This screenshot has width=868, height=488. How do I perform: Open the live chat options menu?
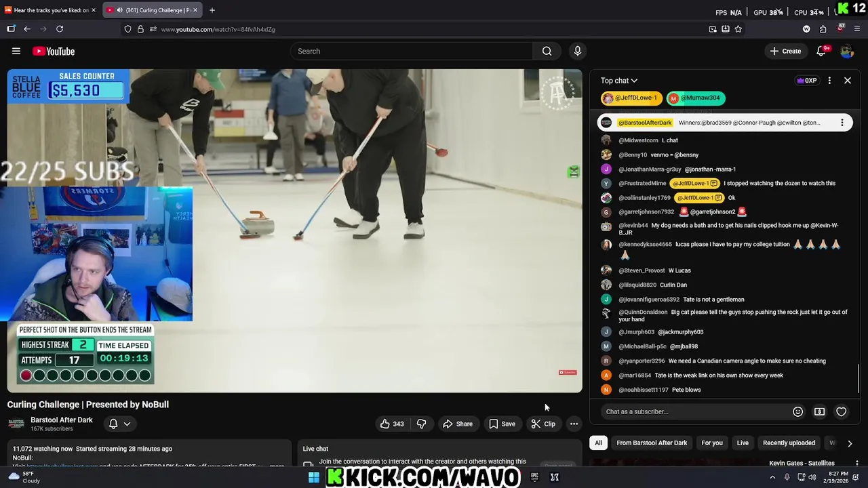pos(829,81)
